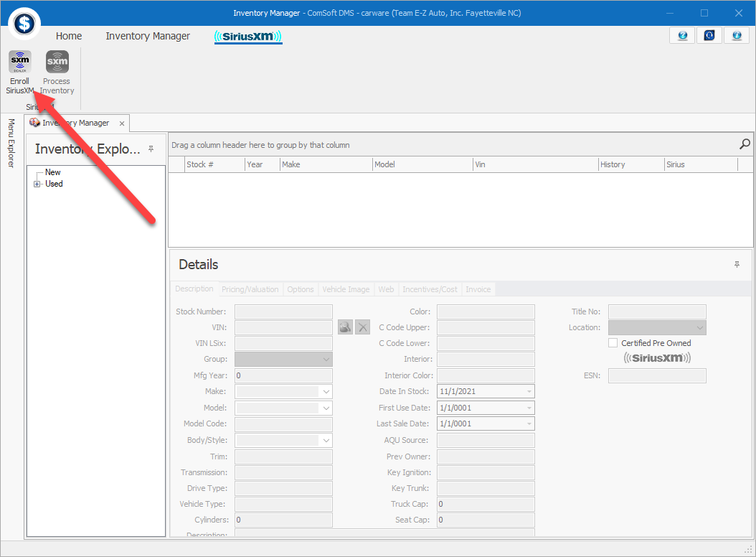Select the New tree item
The height and width of the screenshot is (557, 756).
52,172
